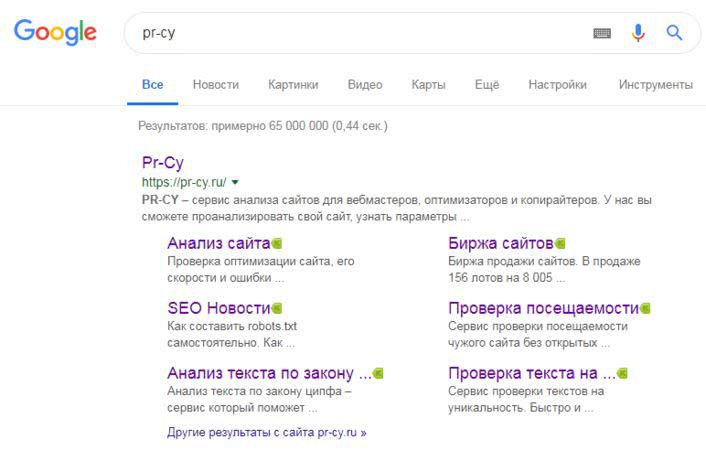Expand the Ещё menu
The height and width of the screenshot is (450, 706).
pos(487,85)
